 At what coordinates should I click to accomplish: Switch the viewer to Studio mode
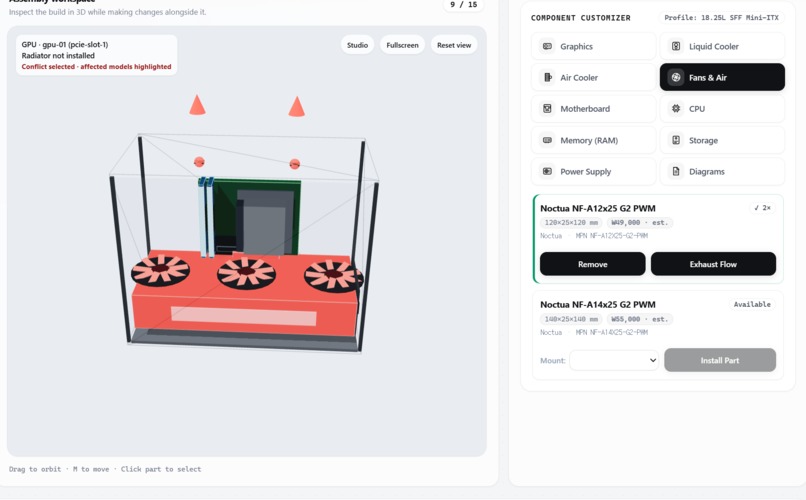click(x=357, y=45)
